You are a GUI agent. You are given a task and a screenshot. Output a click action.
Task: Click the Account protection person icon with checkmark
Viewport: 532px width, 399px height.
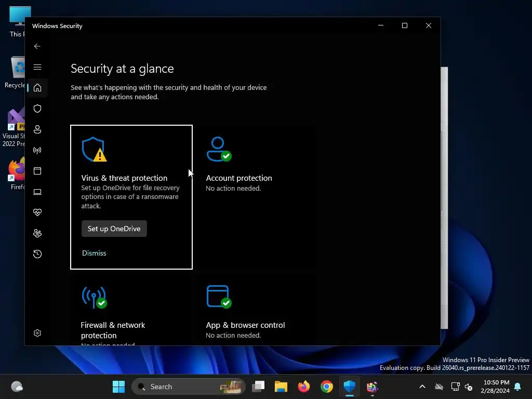(219, 149)
